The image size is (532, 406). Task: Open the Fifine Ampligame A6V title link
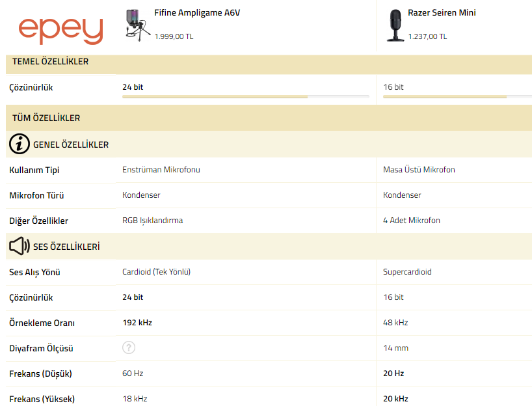tap(197, 13)
